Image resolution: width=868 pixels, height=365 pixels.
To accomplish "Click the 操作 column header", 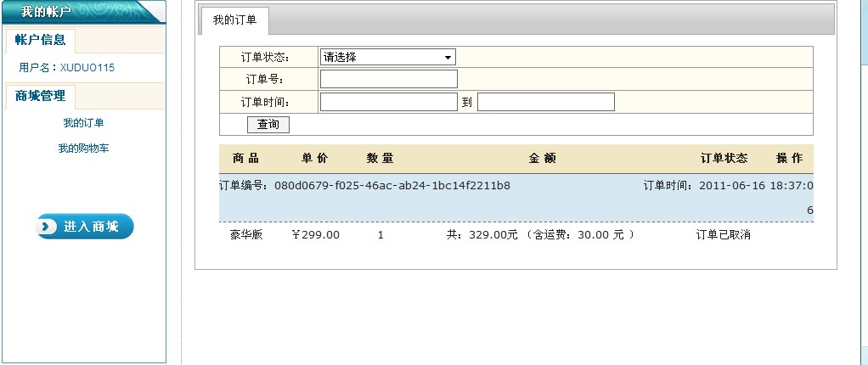I will [789, 159].
